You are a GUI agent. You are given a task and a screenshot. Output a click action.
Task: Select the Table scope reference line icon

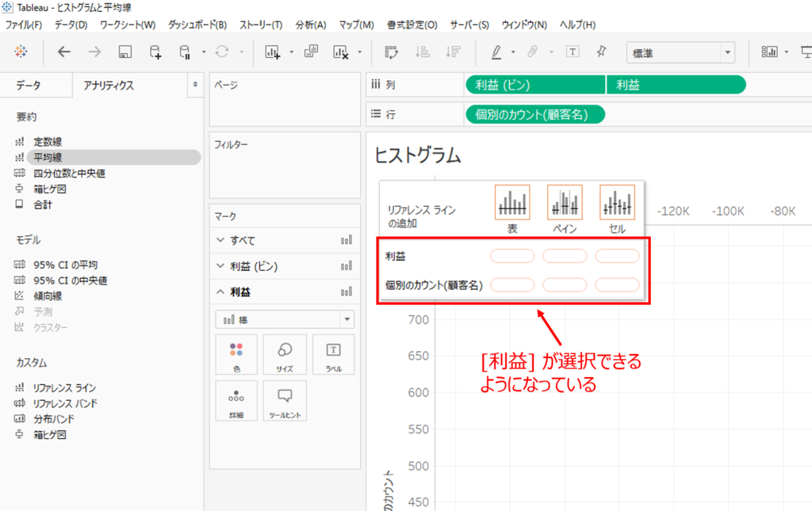512,202
